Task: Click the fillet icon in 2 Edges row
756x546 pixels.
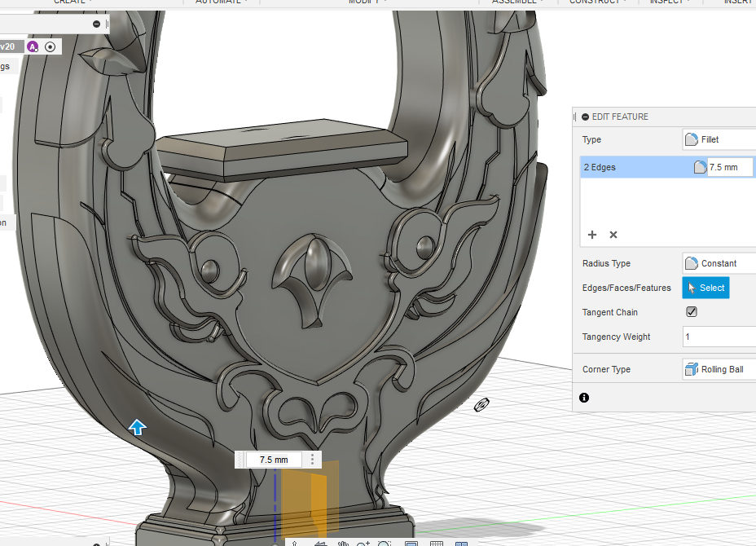Action: click(700, 167)
